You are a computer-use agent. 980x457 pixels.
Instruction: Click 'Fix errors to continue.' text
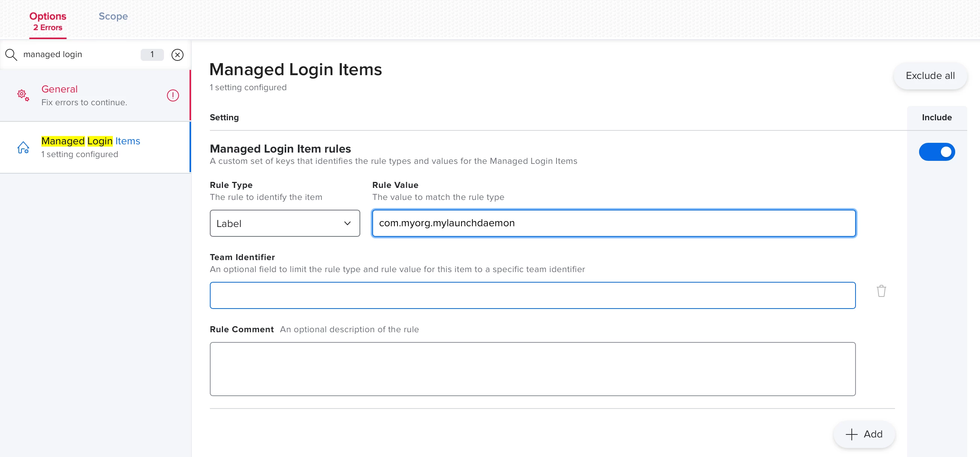[84, 102]
